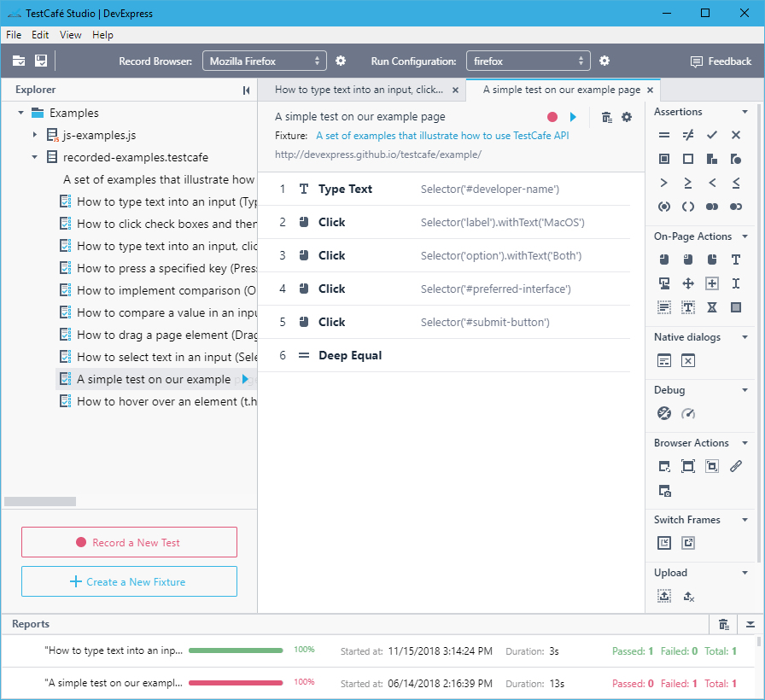
Task: Open the File menu
Action: [x=14, y=35]
